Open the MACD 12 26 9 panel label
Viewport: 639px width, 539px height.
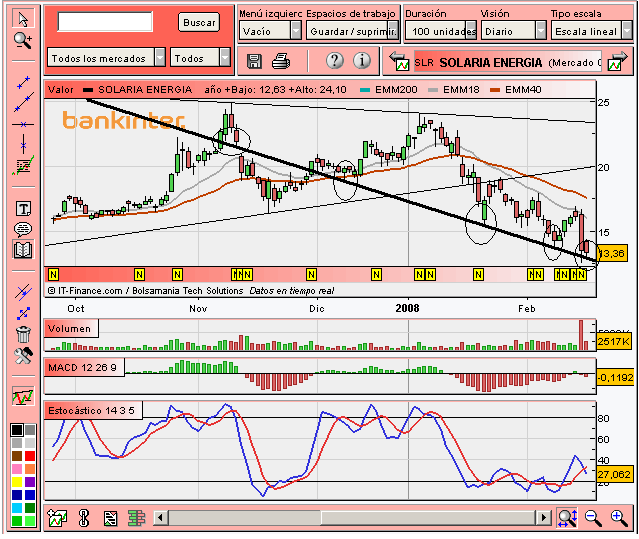(x=84, y=367)
